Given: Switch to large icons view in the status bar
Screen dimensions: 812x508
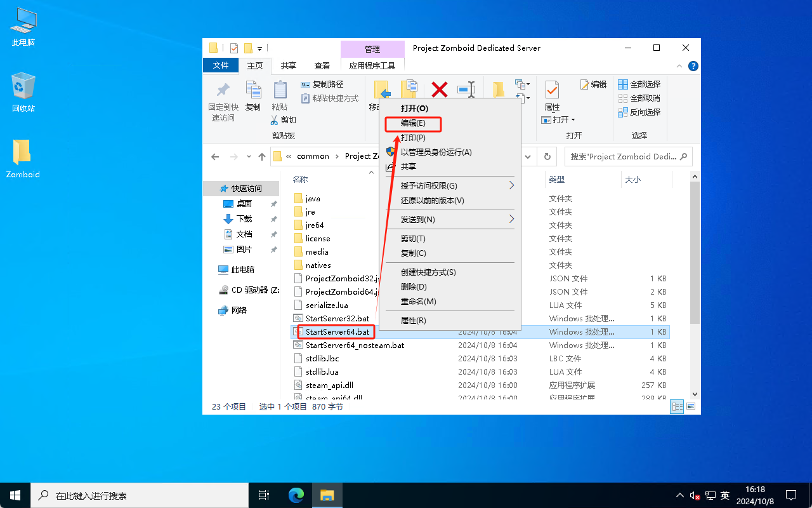Looking at the screenshot, I should click(x=691, y=406).
